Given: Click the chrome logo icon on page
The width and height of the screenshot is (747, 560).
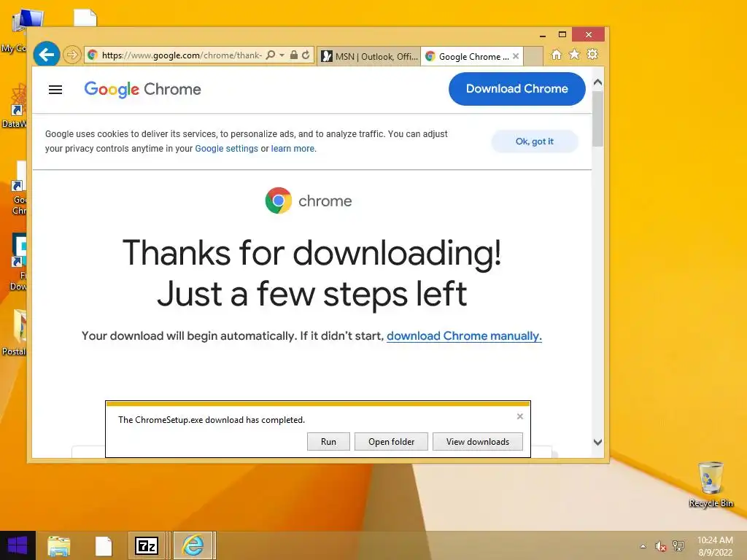Looking at the screenshot, I should point(279,201).
